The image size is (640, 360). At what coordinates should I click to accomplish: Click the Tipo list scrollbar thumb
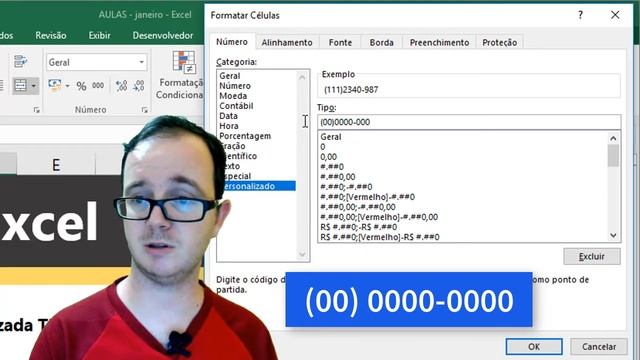point(613,156)
